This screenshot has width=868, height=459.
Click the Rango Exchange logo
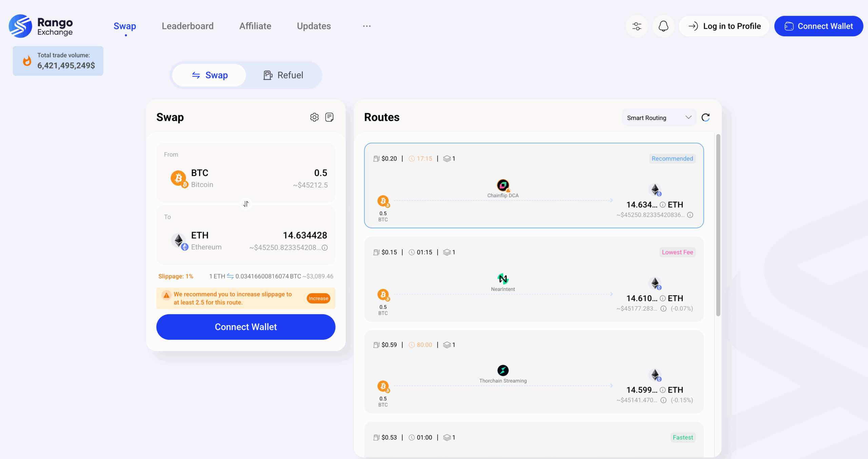coord(40,26)
